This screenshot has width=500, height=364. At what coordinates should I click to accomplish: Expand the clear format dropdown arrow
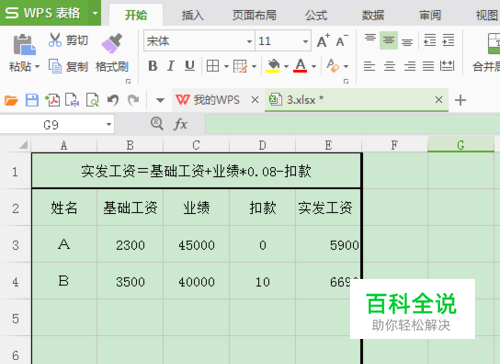[x=346, y=66]
